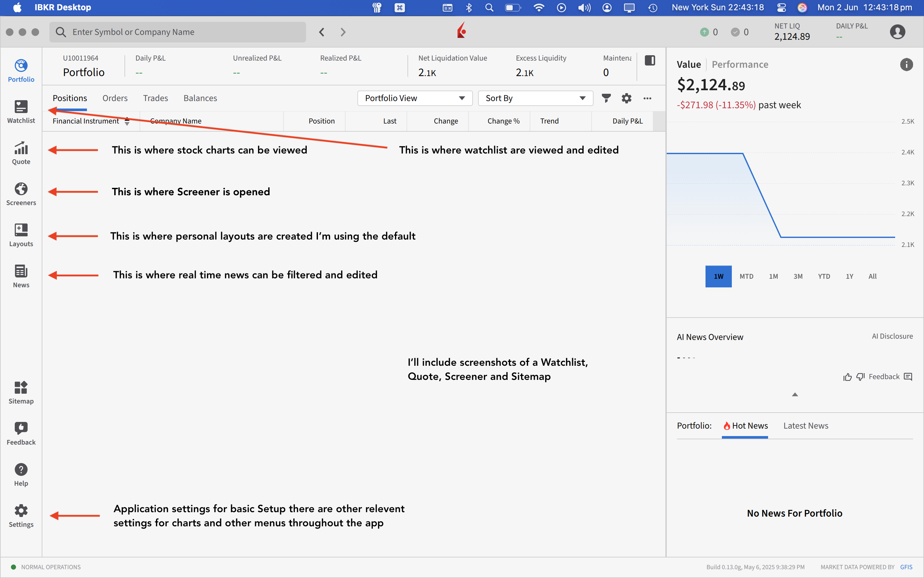Select the 3M time range
Screen dimensions: 924x578
click(x=798, y=276)
